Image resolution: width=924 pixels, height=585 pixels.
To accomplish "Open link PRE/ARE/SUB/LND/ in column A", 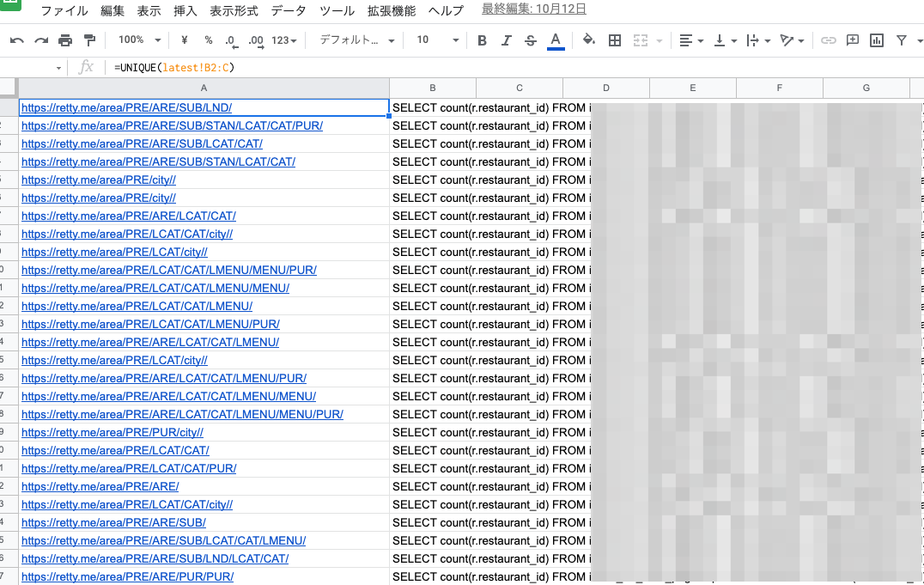I will [x=127, y=108].
